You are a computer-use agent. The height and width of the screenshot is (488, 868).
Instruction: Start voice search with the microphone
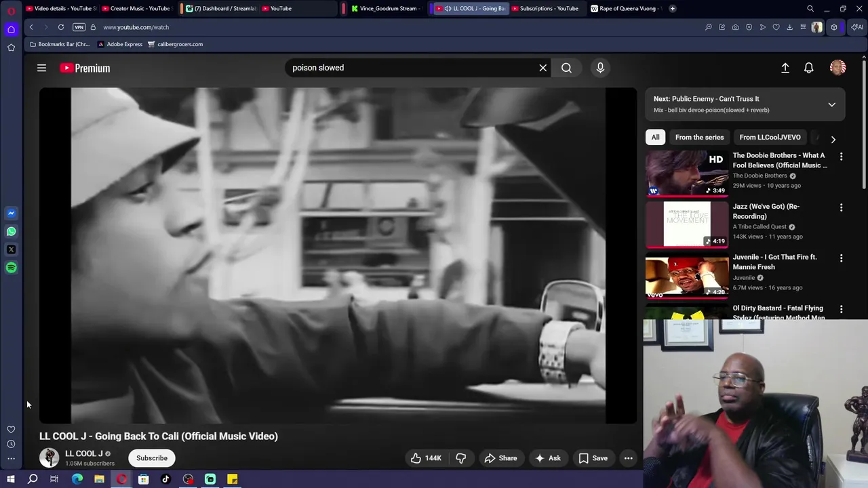click(x=600, y=68)
